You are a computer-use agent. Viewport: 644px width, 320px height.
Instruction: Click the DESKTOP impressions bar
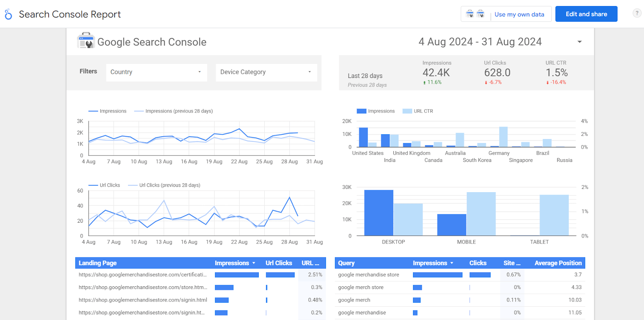[379, 213]
